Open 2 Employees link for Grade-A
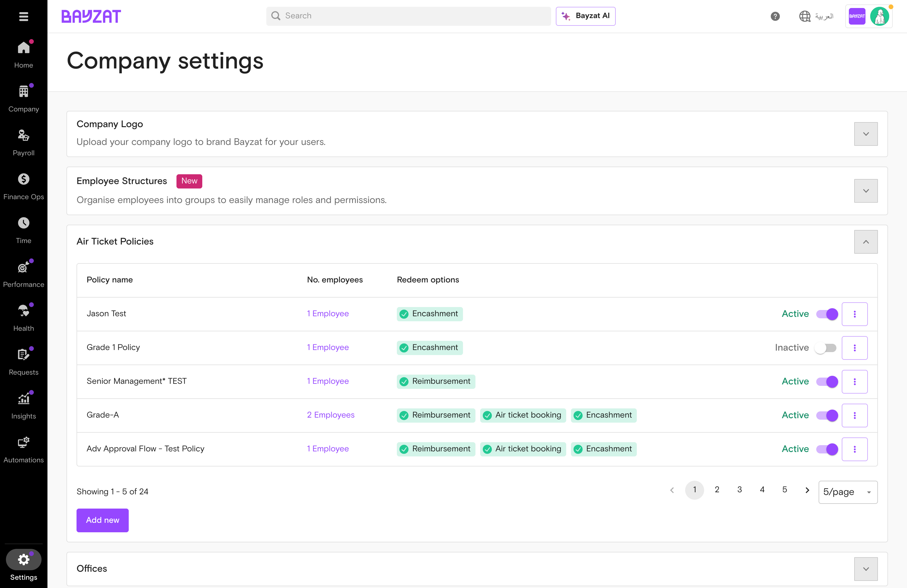907x588 pixels. 330,415
